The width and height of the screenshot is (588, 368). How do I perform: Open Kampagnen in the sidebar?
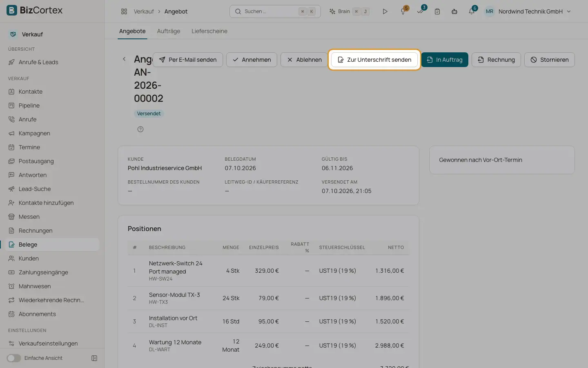tap(52, 133)
